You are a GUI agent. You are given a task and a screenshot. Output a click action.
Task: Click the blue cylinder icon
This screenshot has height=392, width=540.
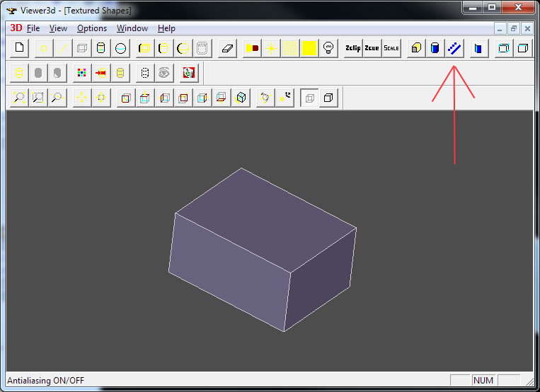click(x=435, y=48)
